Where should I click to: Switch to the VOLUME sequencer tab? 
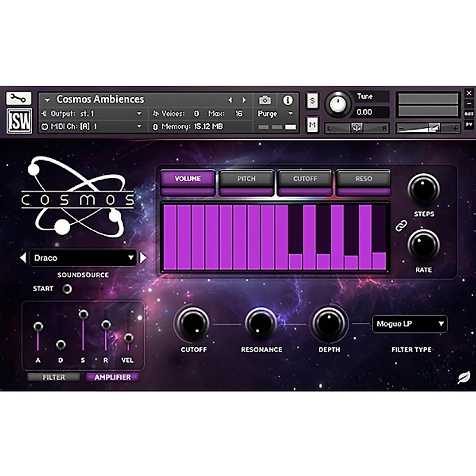(187, 178)
